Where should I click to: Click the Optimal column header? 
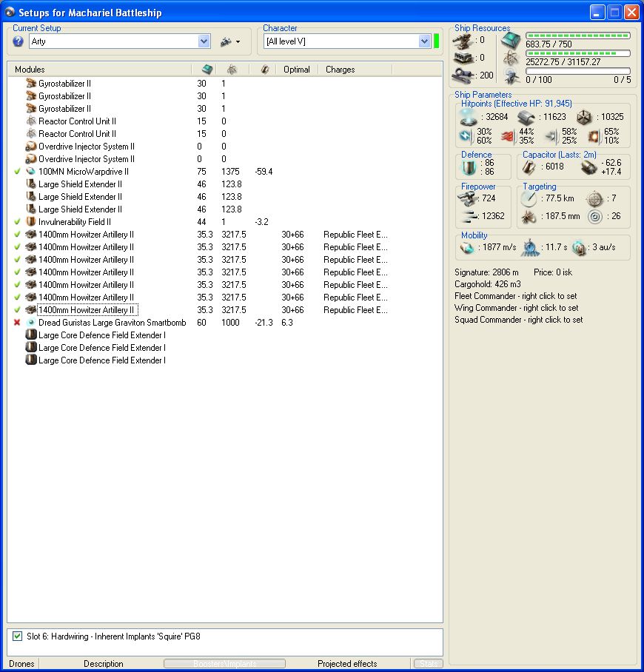tap(297, 70)
